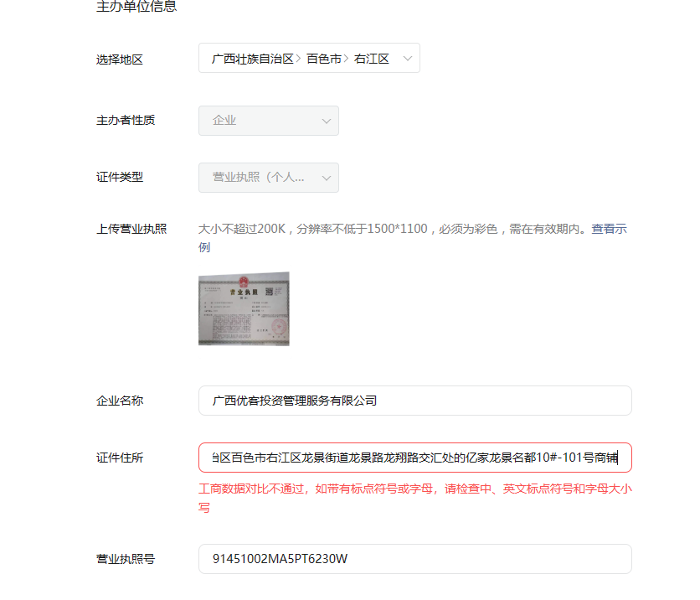Open the 企业 organizer type dropdown
The height and width of the screenshot is (600, 700).
click(x=268, y=121)
